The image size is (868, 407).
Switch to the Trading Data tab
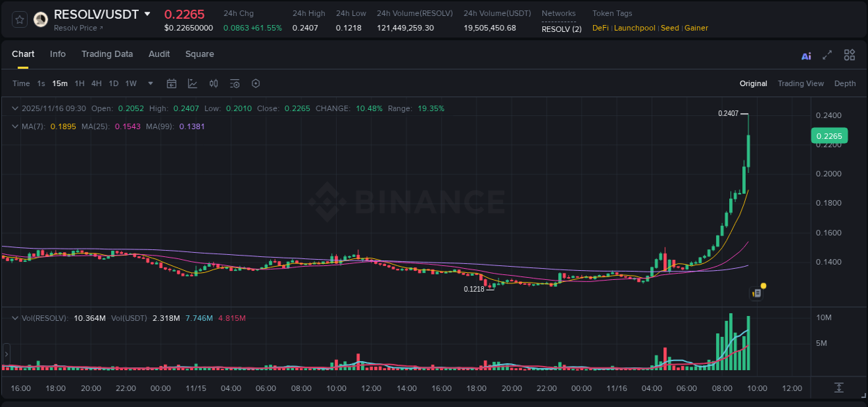[107, 54]
